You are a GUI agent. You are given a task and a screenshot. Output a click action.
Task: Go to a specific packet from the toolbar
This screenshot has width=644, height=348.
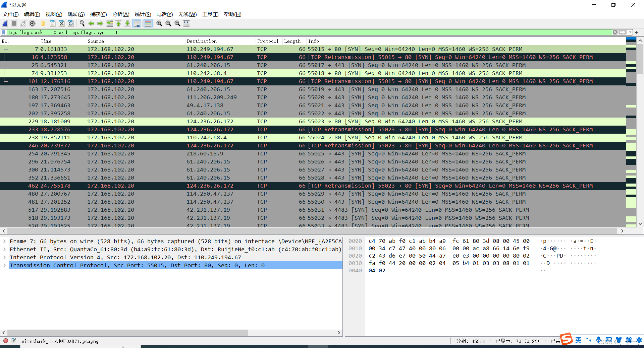click(109, 23)
